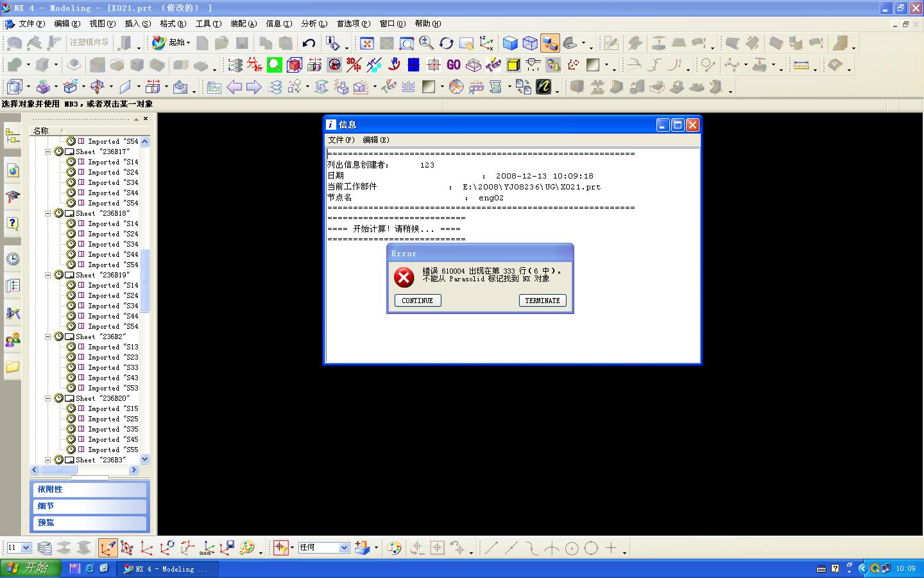
Task: Open the 帮助(H) menu
Action: coord(427,24)
